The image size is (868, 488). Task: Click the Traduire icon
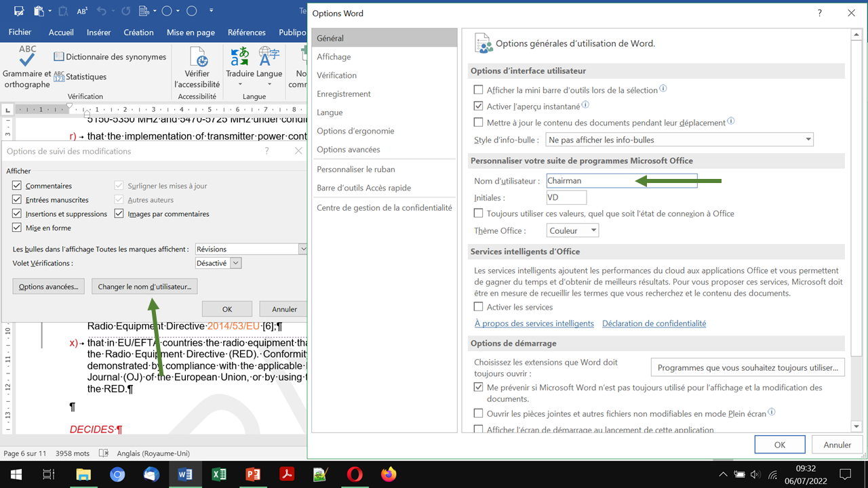click(240, 57)
